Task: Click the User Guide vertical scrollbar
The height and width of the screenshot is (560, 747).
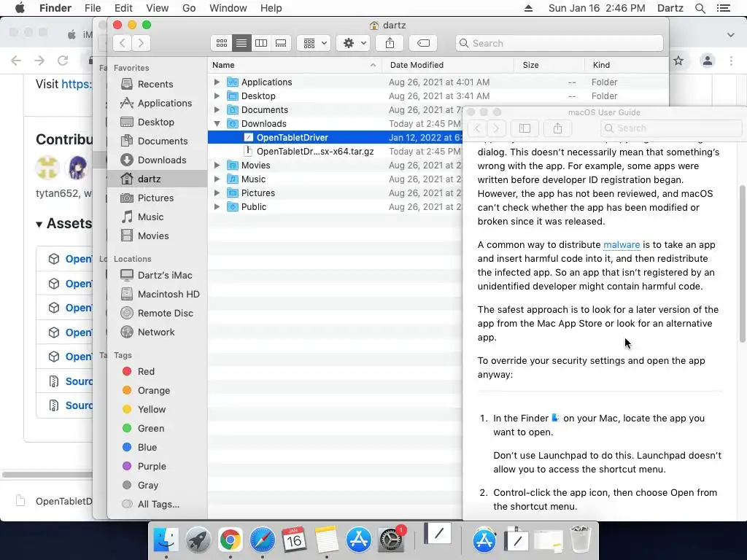Action: [x=742, y=264]
